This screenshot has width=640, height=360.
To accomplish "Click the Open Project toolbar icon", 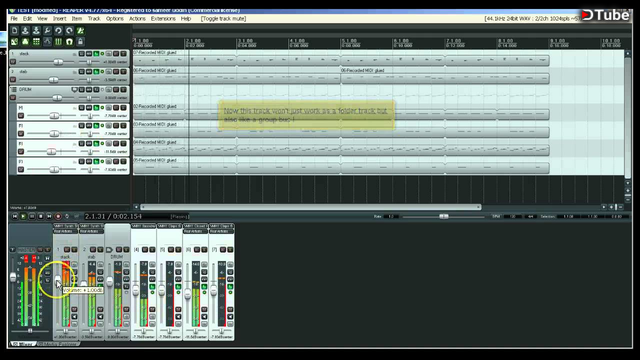I will [25, 31].
